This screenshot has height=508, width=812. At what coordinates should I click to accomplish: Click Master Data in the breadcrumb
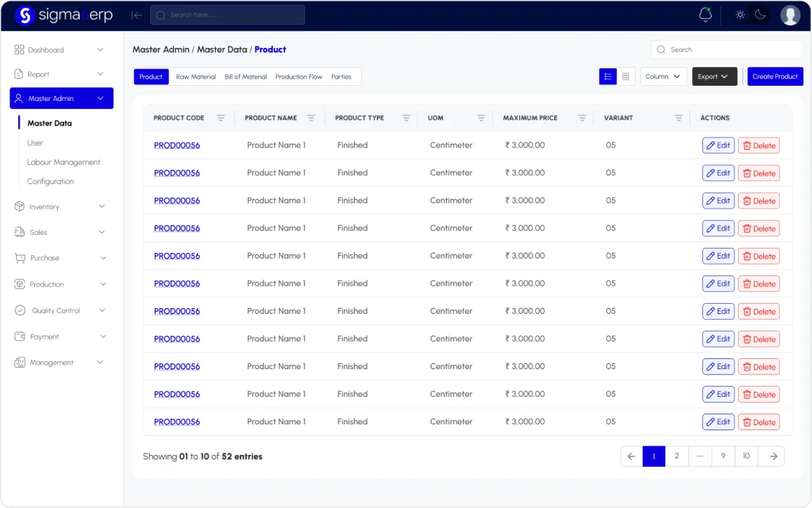222,49
